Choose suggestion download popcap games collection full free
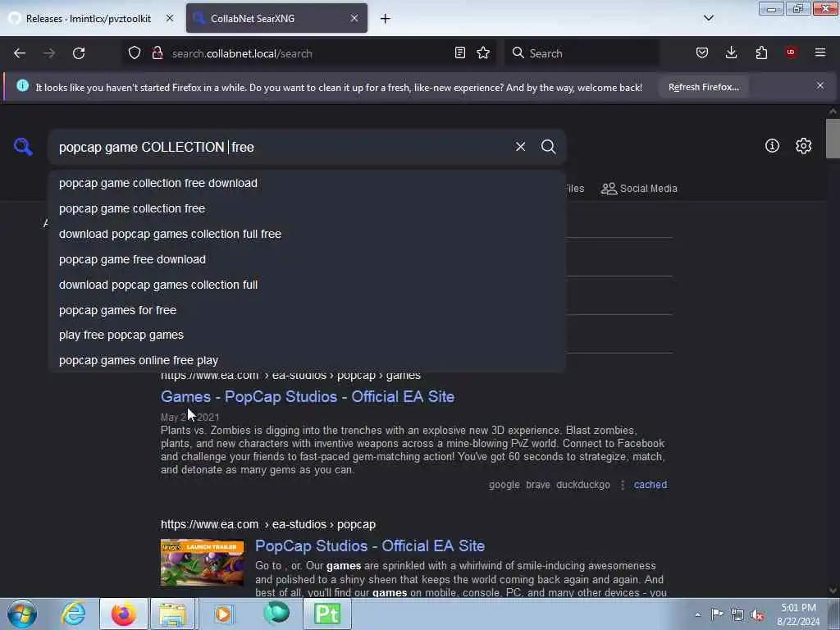The image size is (840, 630). click(x=307, y=234)
